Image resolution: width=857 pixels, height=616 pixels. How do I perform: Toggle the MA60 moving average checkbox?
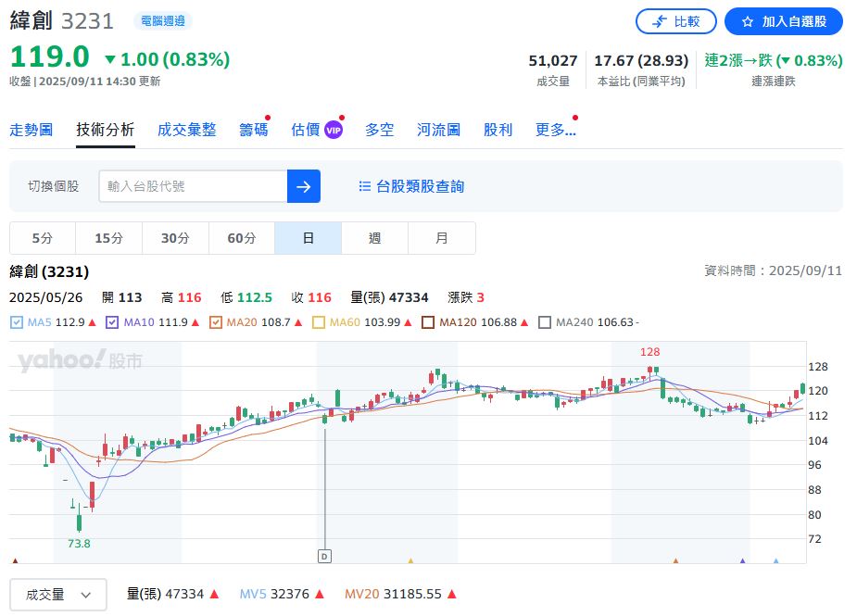coord(319,322)
